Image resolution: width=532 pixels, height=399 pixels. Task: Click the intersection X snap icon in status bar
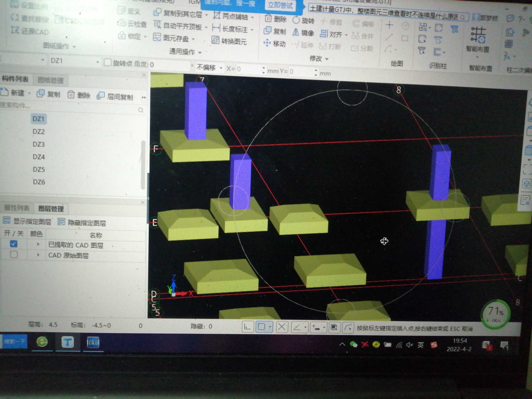[282, 327]
